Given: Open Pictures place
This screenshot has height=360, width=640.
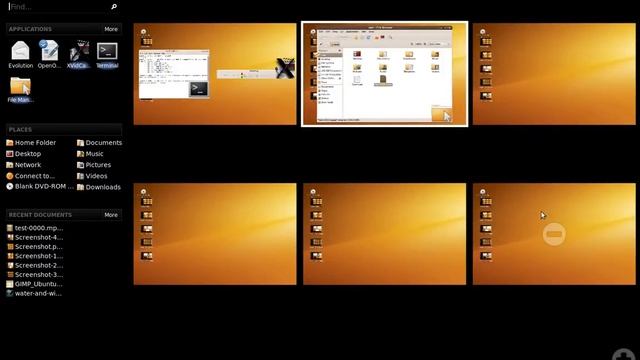Looking at the screenshot, I should [94, 165].
